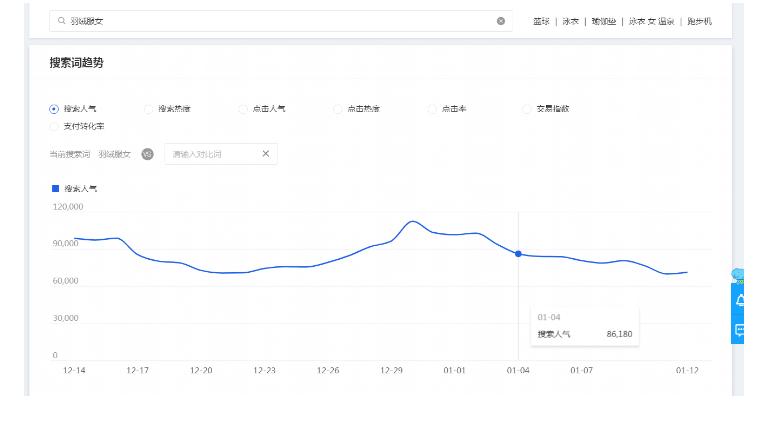The height and width of the screenshot is (430, 766).
Task: Click the 60,000 y-axis label
Action: (x=65, y=280)
